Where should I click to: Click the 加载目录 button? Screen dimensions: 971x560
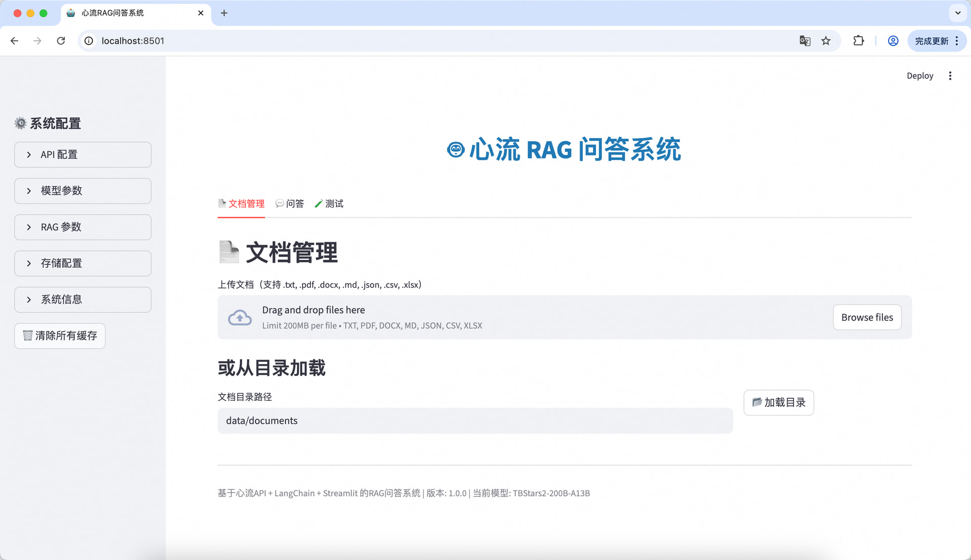[x=778, y=403]
